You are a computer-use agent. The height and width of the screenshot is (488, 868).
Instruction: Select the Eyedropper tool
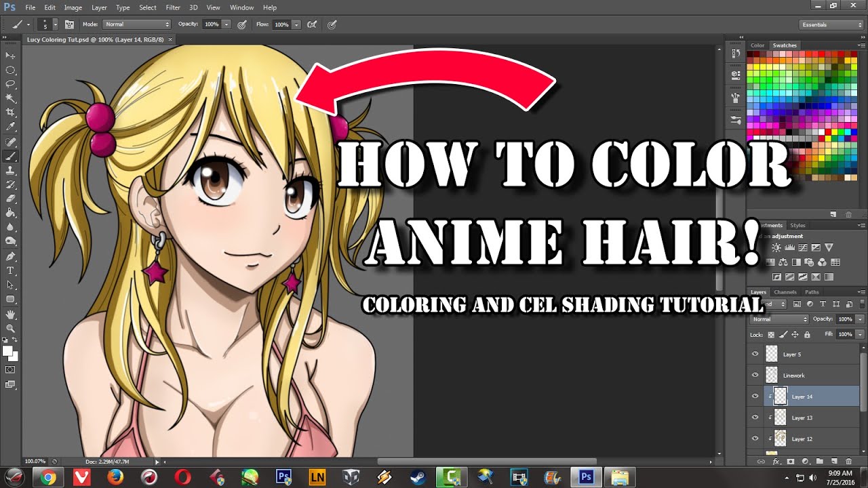[10, 127]
